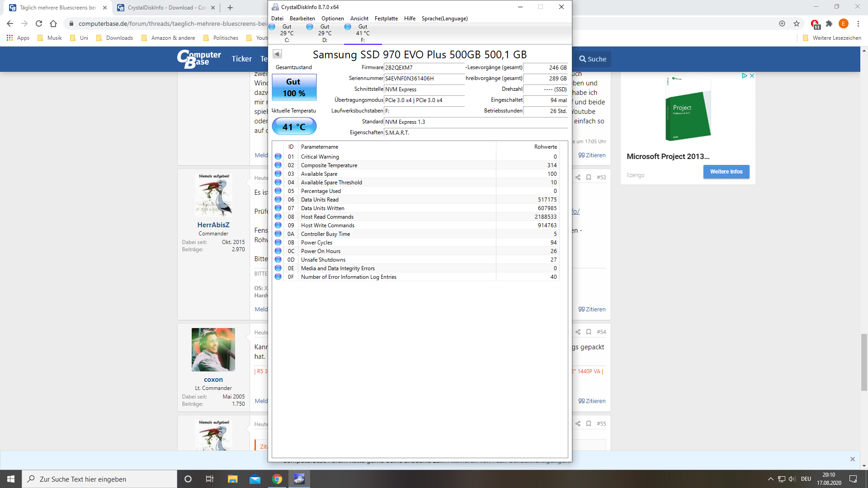Open the Festplatte menu
868x488 pixels.
coord(386,19)
